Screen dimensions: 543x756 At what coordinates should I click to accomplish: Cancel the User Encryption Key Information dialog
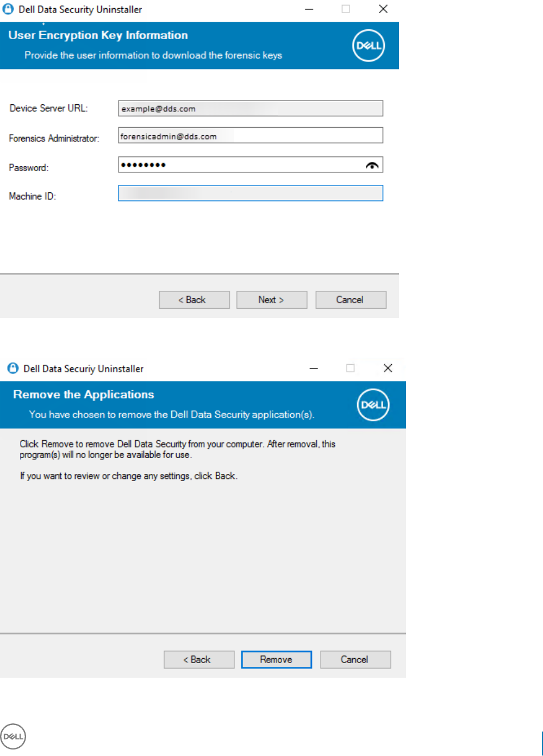351,300
